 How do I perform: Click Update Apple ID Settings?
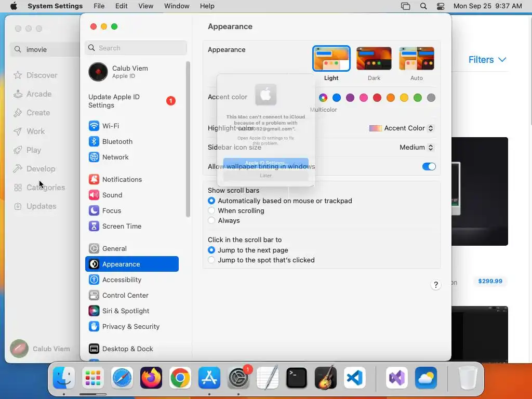131,101
